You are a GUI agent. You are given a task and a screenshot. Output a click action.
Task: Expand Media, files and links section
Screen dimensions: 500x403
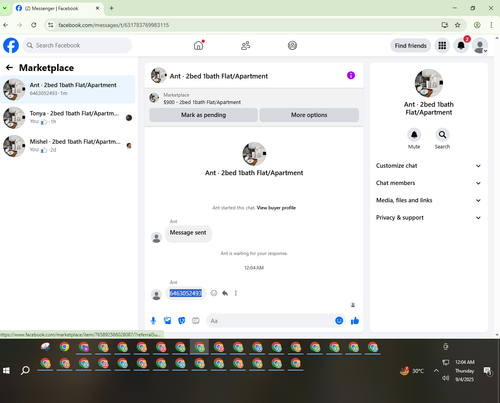(428, 200)
